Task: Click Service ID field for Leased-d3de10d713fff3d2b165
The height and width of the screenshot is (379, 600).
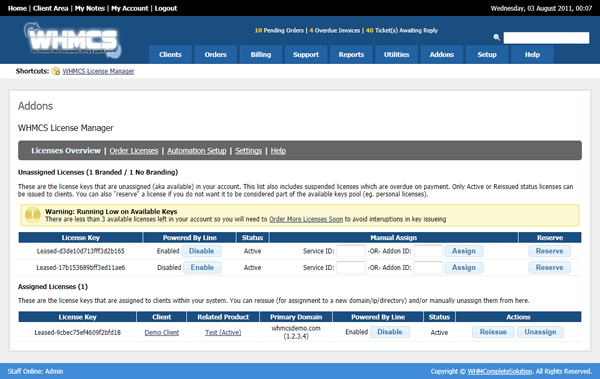Action: [x=351, y=251]
